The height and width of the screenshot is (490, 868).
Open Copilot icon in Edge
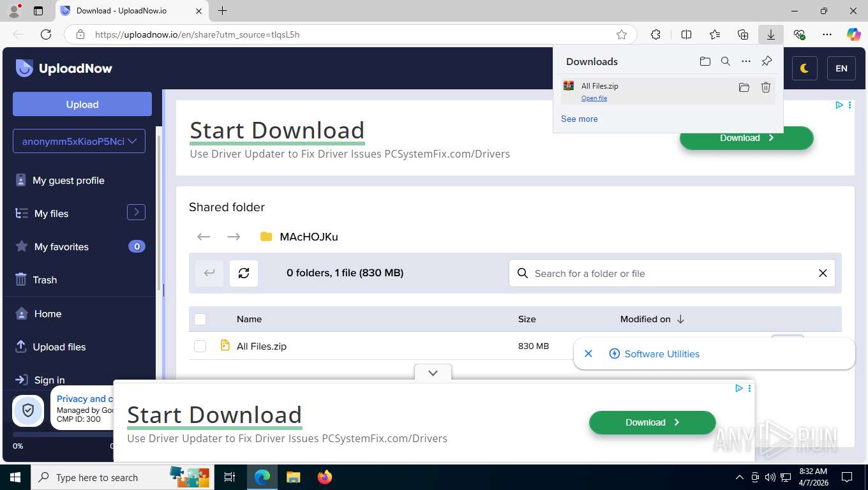(x=853, y=34)
